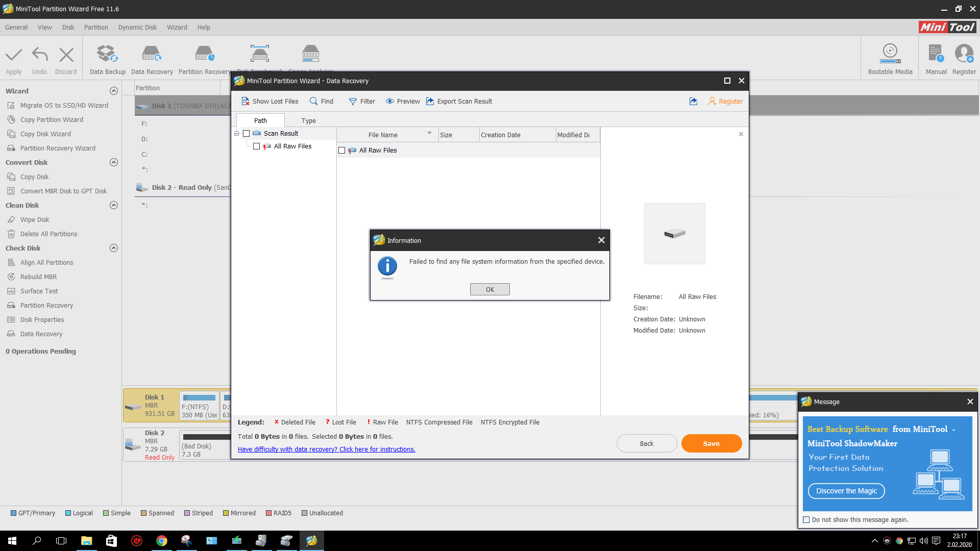Enable Do not show this message again
Image resolution: width=980 pixels, height=551 pixels.
point(806,520)
